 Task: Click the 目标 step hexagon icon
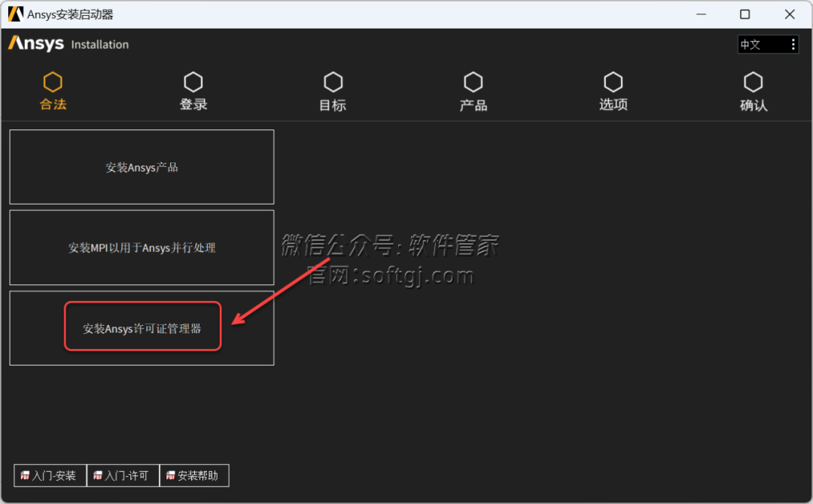(333, 82)
